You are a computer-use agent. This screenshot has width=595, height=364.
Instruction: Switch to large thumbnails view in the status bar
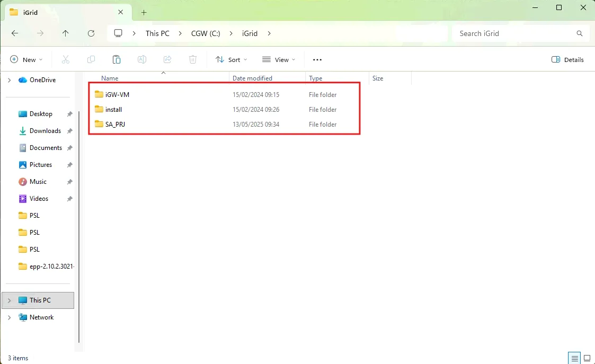coord(587,358)
